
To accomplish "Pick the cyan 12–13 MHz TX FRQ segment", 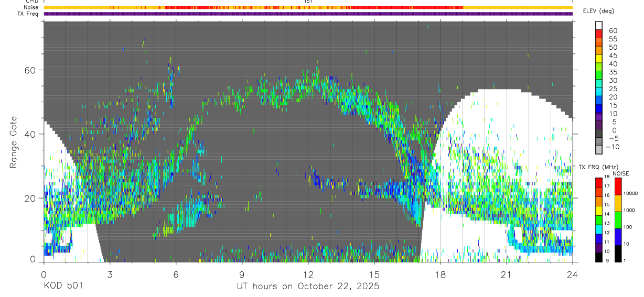I will pyautogui.click(x=599, y=229).
